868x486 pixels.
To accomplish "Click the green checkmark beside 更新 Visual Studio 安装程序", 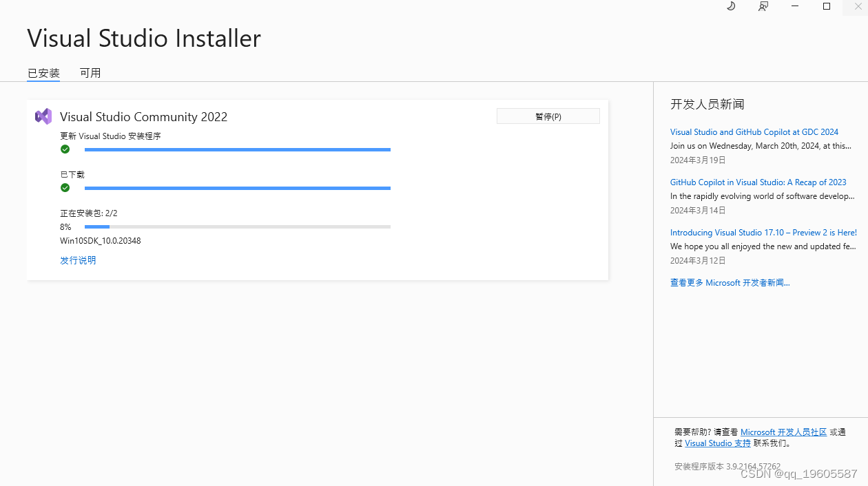I will tap(65, 149).
